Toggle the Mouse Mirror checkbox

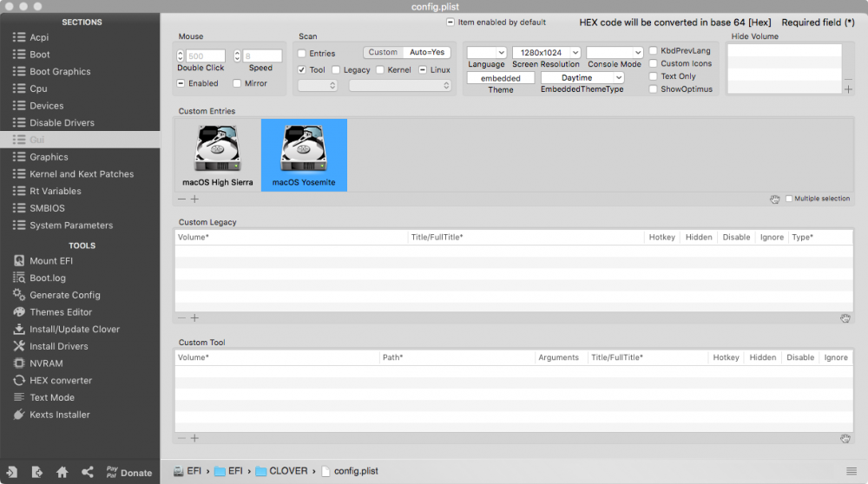[x=237, y=83]
